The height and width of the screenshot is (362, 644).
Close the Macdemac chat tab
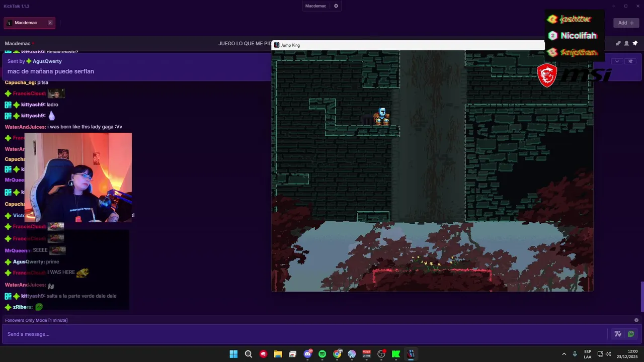(x=50, y=23)
